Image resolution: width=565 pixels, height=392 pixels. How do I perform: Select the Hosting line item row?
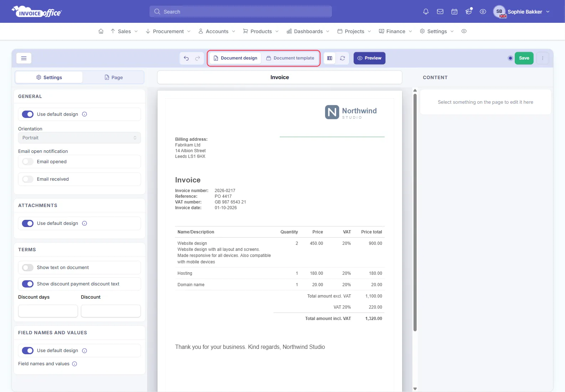point(280,273)
